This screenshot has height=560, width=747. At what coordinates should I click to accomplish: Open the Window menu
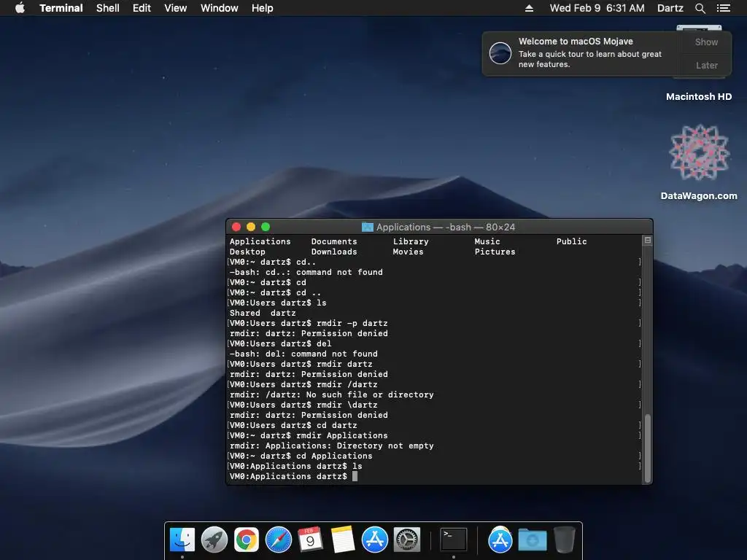(219, 8)
